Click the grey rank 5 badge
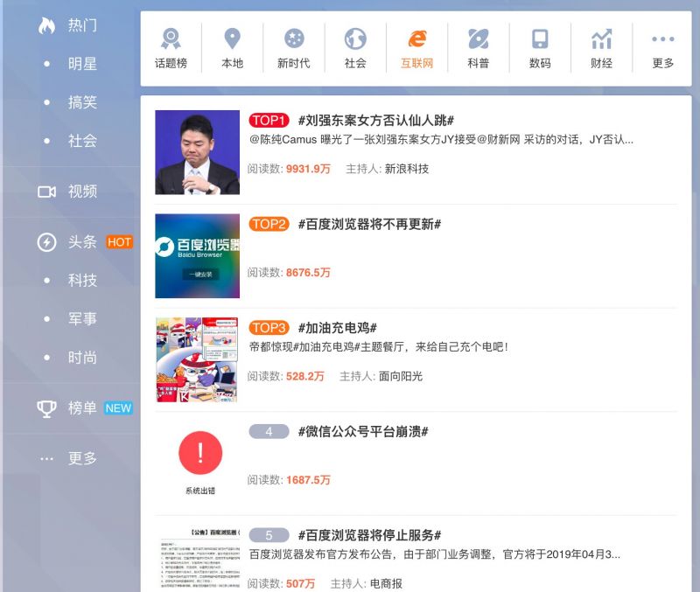 [x=269, y=535]
